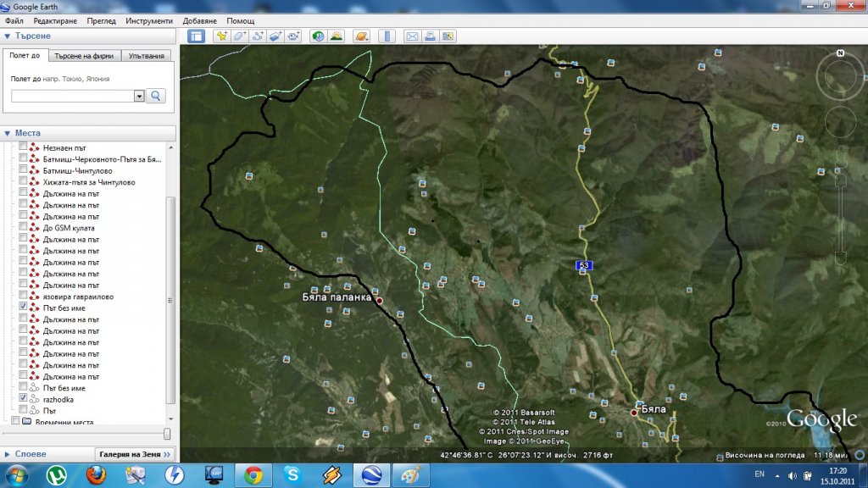Open the Преглед menu
Image resolution: width=868 pixels, height=488 pixels.
pos(102,21)
